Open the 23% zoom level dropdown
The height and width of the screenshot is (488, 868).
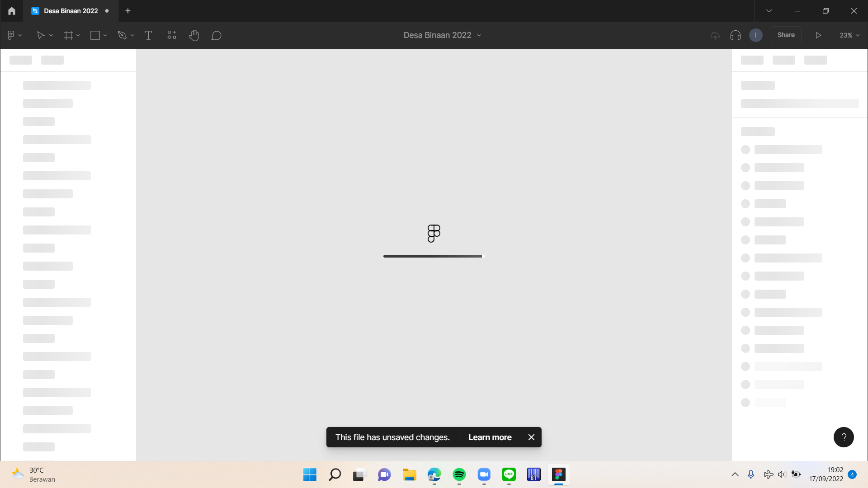click(x=849, y=35)
